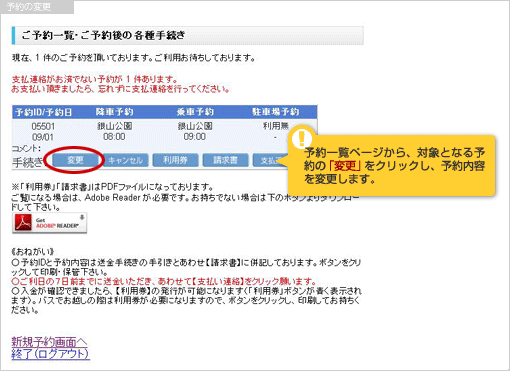Click the 駐車場予約 column header
This screenshot has width=510, height=376.
point(275,112)
